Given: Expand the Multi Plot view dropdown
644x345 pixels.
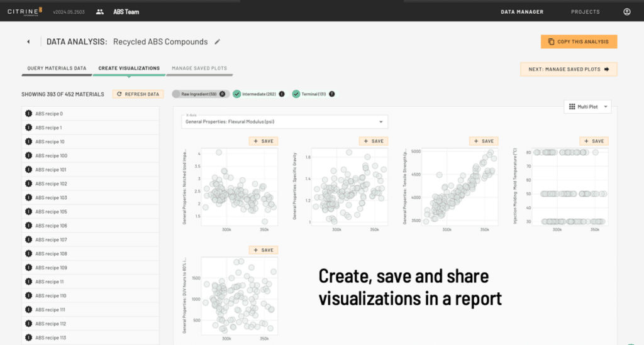Looking at the screenshot, I should 587,107.
